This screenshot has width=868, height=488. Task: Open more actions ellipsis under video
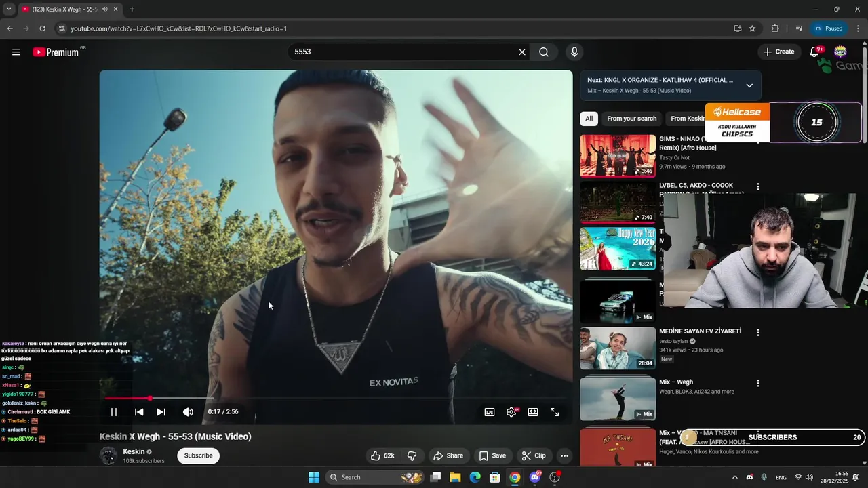(x=564, y=455)
